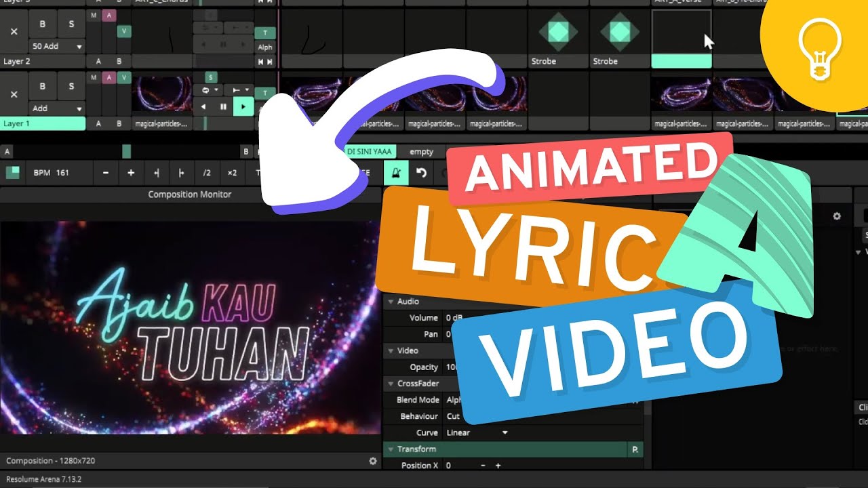This screenshot has height=488, width=868.
Task: Decrease the BPM with minus button
Action: pos(106,173)
